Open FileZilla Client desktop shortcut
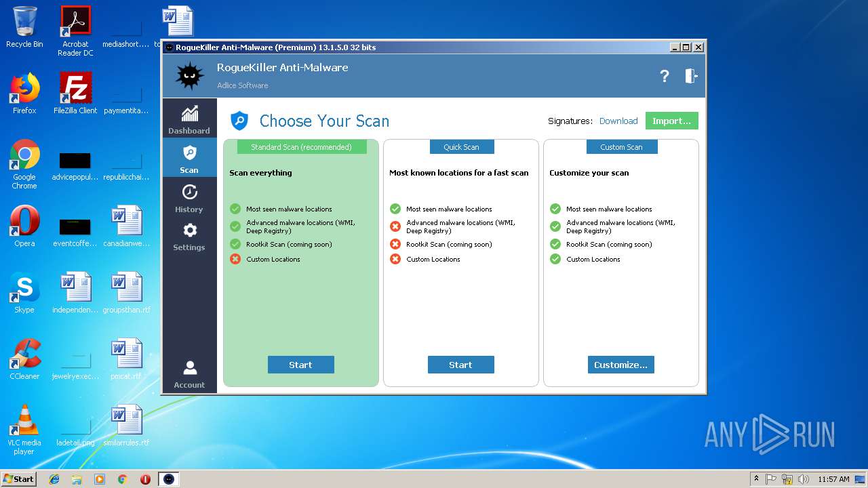This screenshot has height=488, width=868. 75,94
